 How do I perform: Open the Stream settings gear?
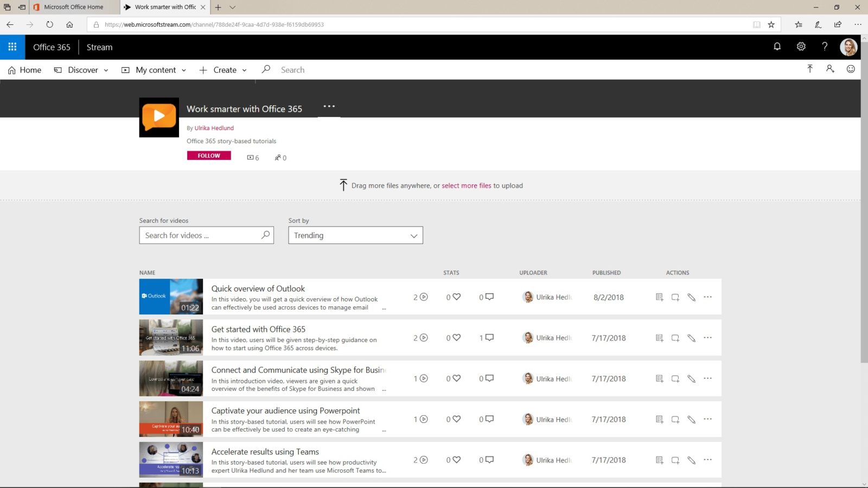click(x=801, y=47)
